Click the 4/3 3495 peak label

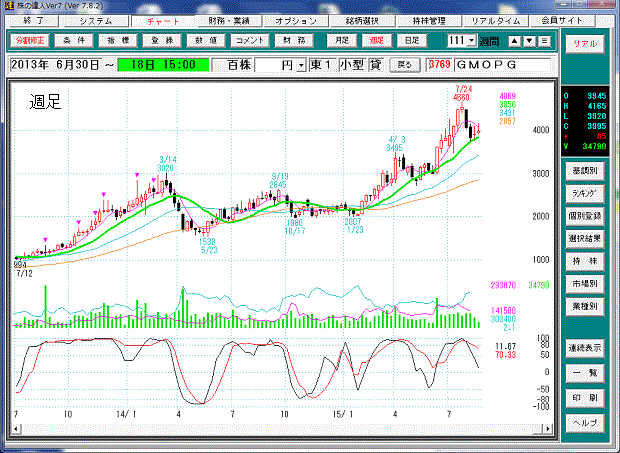pos(395,144)
